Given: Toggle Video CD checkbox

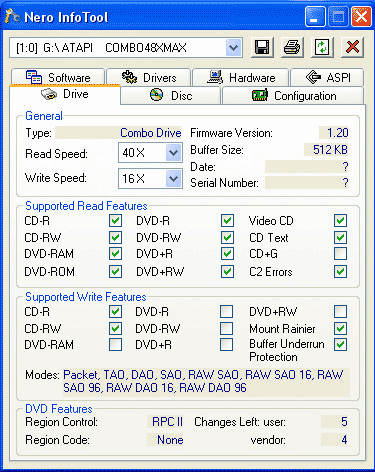Looking at the screenshot, I should (340, 221).
